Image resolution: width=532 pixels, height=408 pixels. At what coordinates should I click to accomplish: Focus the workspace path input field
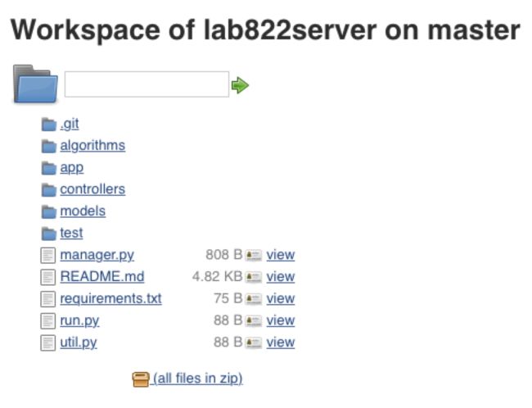[x=147, y=84]
